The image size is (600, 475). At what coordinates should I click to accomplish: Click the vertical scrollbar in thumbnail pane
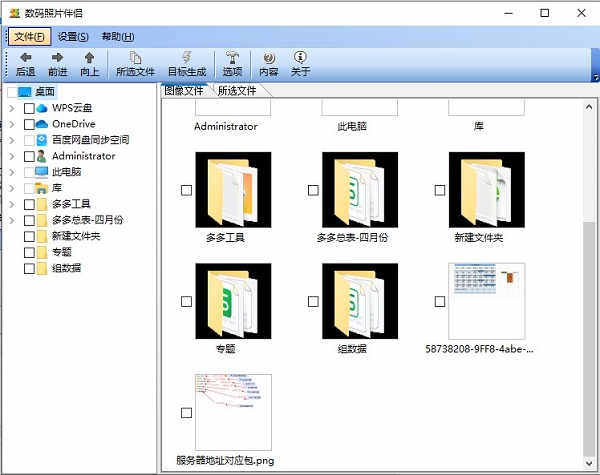(x=589, y=300)
